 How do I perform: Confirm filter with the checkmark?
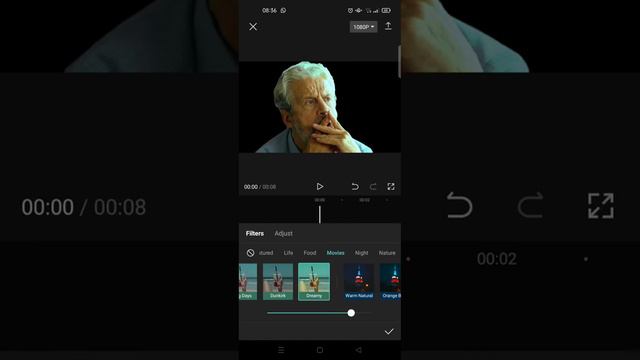pyautogui.click(x=389, y=331)
